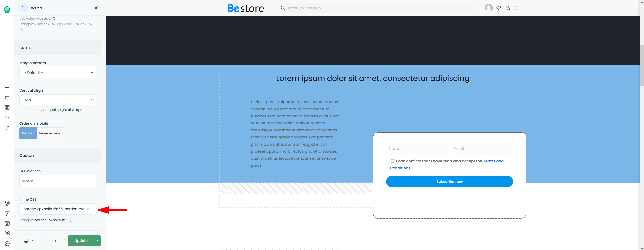Click the Name input field
Image resolution: width=644 pixels, height=250 pixels.
click(417, 148)
